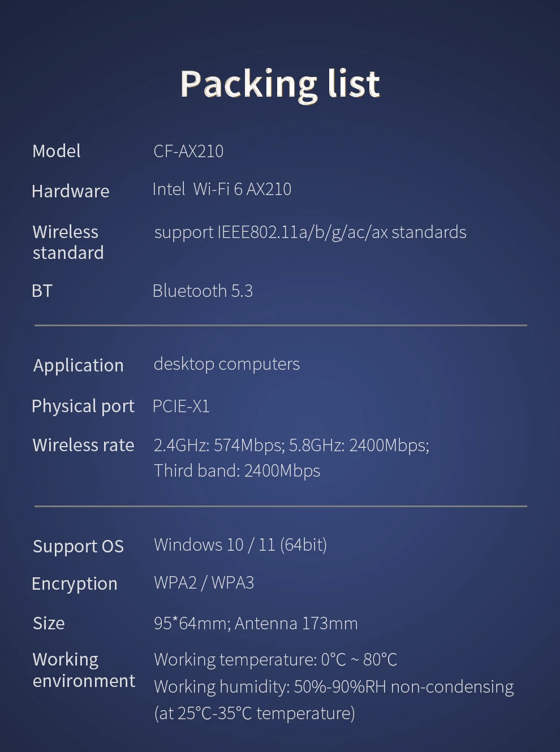Screen dimensions: 560x752
Task: Select the Working environment label
Action: (84, 670)
